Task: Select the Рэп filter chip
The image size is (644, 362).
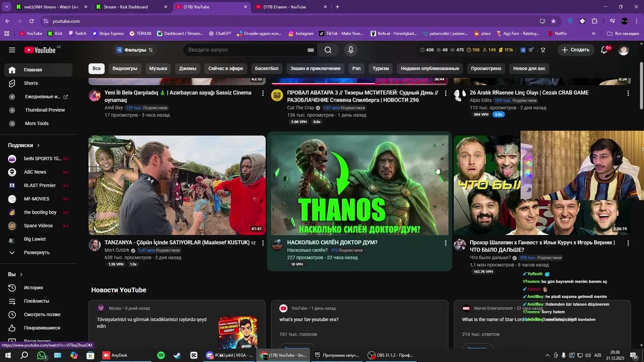Action: tap(356, 68)
